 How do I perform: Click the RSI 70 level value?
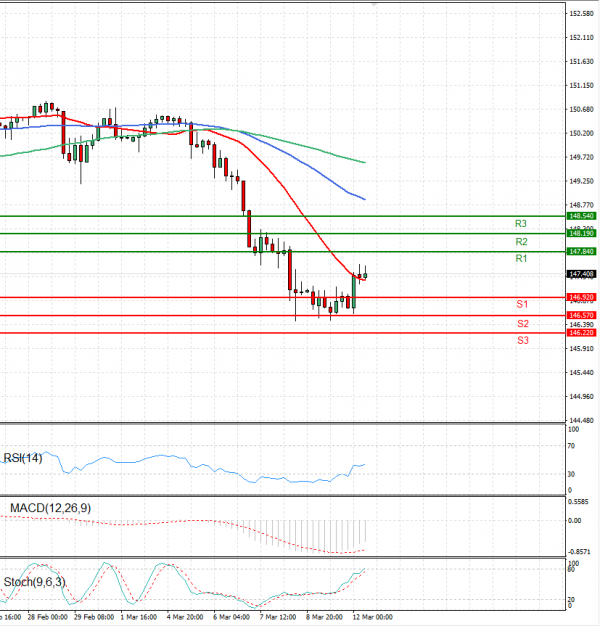571,446
